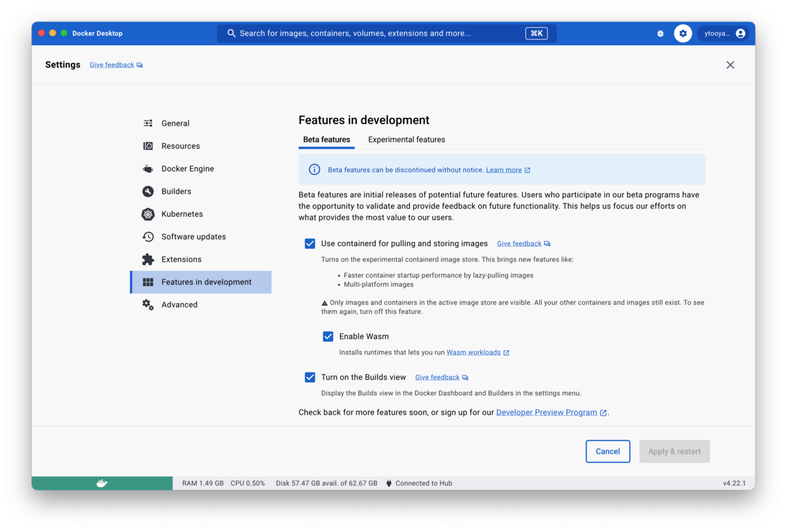The width and height of the screenshot is (787, 532).
Task: Click external-link icon after Wasm workloads
Action: pyautogui.click(x=506, y=353)
